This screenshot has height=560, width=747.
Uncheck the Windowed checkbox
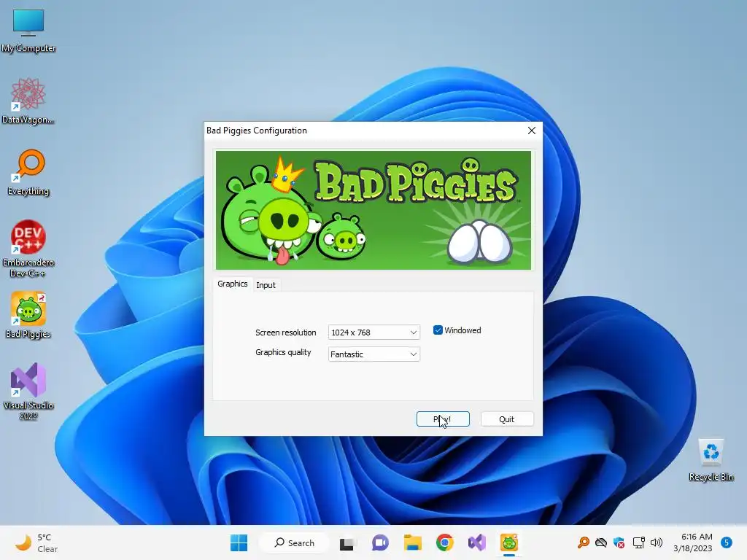tap(438, 330)
